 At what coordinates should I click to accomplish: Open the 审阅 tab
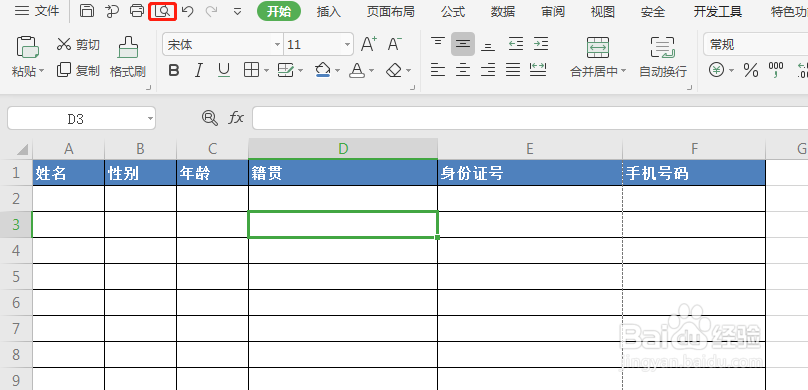pyautogui.click(x=553, y=11)
